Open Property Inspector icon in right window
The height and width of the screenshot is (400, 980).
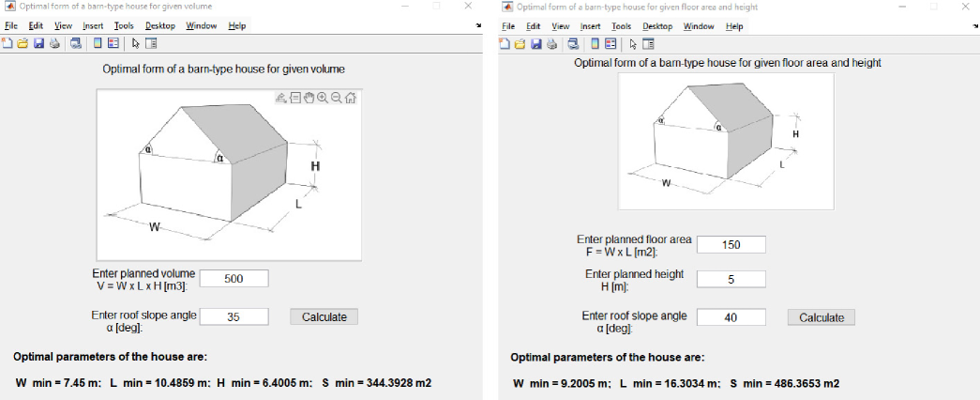click(648, 44)
